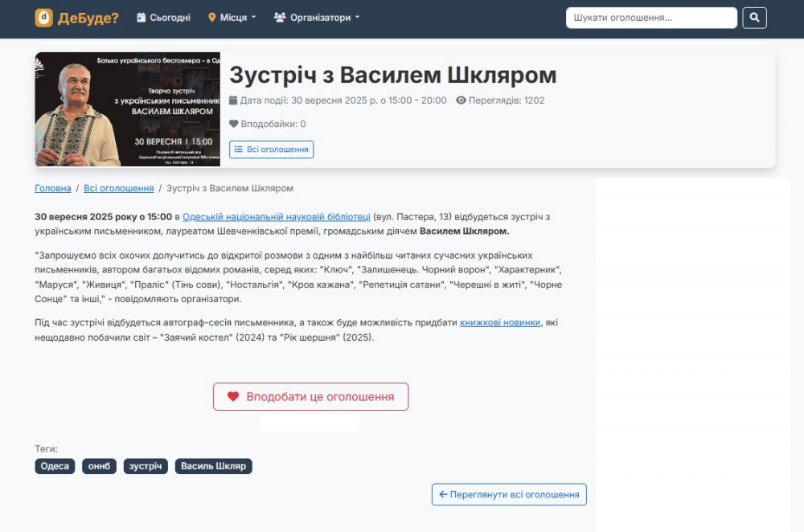The width and height of the screenshot is (804, 532).
Task: Focus the Шукати оголошення search field
Action: [651, 18]
